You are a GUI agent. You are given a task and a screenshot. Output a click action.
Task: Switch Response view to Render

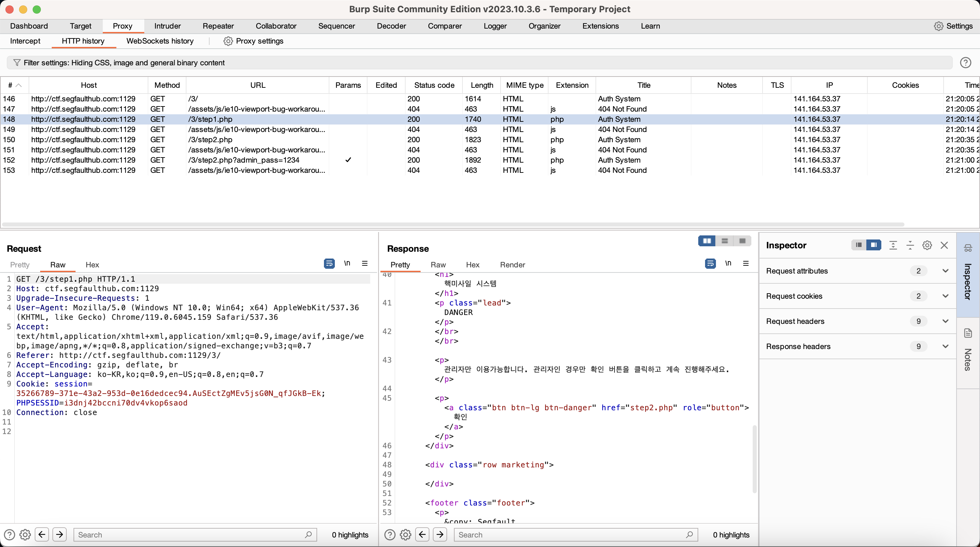tap(512, 265)
